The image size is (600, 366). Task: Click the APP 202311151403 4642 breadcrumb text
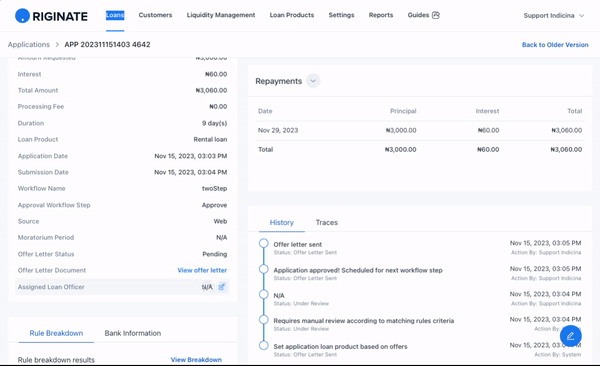[x=107, y=44]
